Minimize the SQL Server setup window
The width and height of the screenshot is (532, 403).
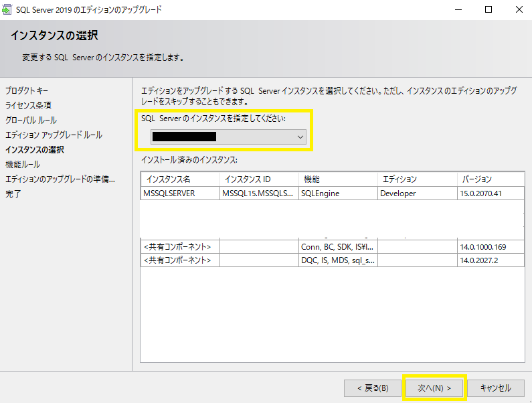click(458, 10)
